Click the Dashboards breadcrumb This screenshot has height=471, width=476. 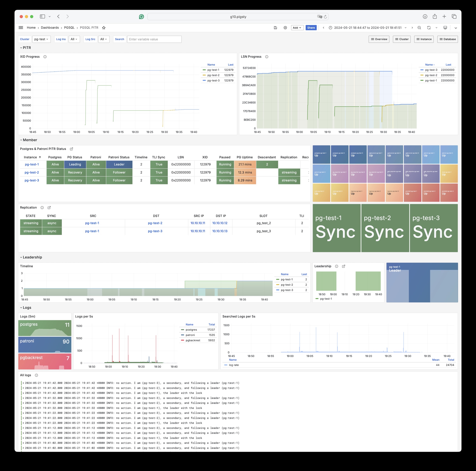[x=50, y=28]
